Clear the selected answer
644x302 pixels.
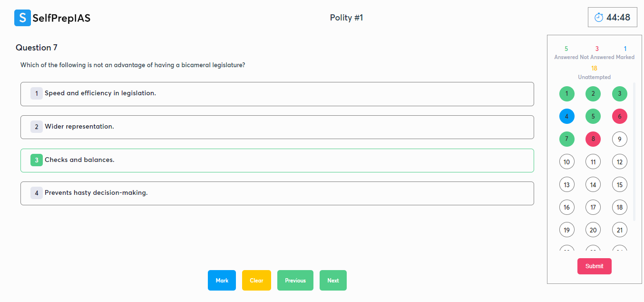(x=256, y=281)
